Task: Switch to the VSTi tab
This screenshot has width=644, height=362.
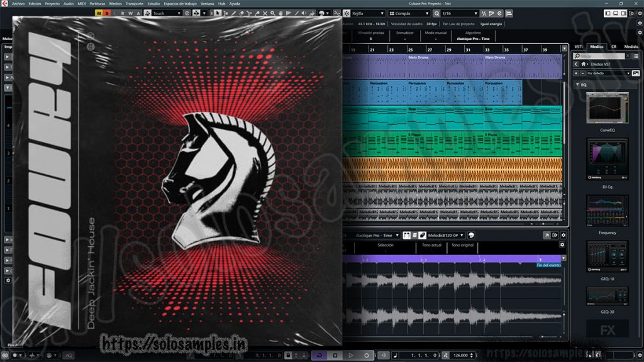Action: click(x=579, y=47)
